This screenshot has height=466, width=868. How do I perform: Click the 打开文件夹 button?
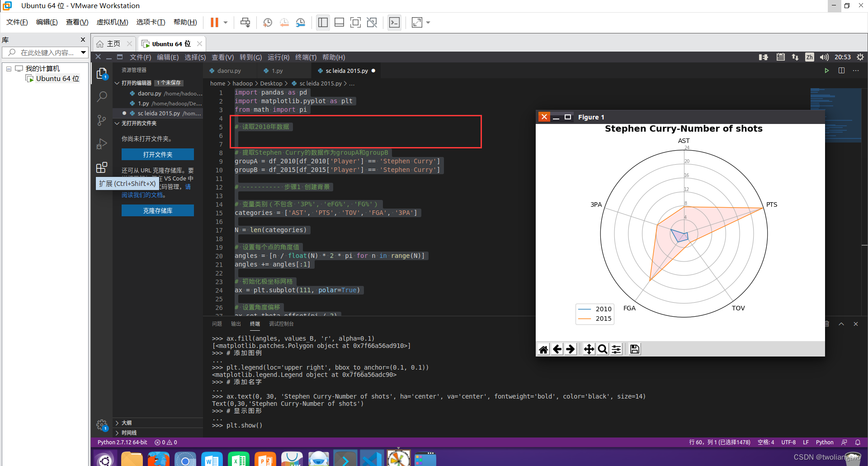158,154
